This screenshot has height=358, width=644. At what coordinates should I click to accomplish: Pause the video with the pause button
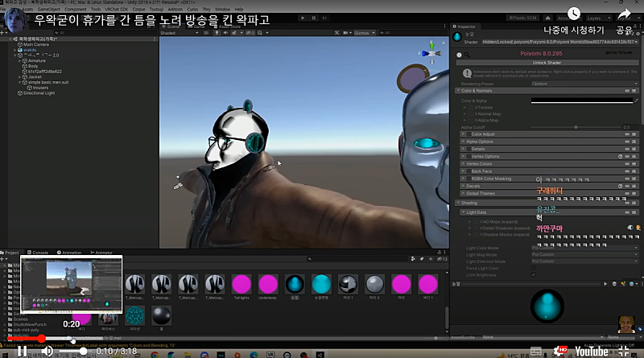point(22,351)
